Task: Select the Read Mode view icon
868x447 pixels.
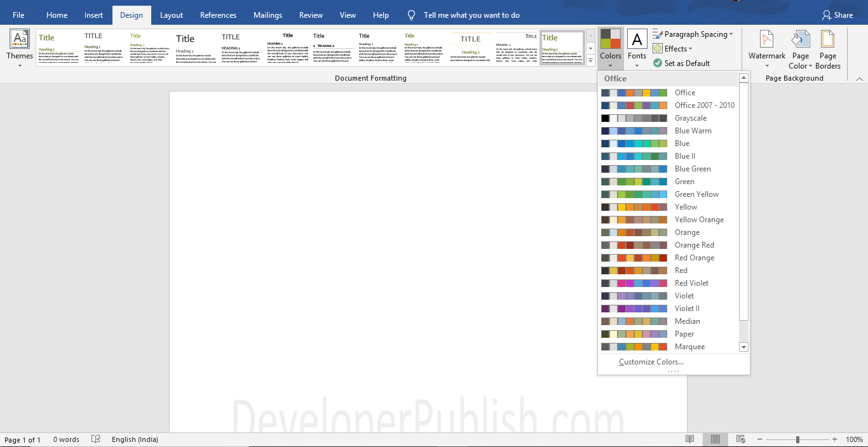Action: pos(690,439)
